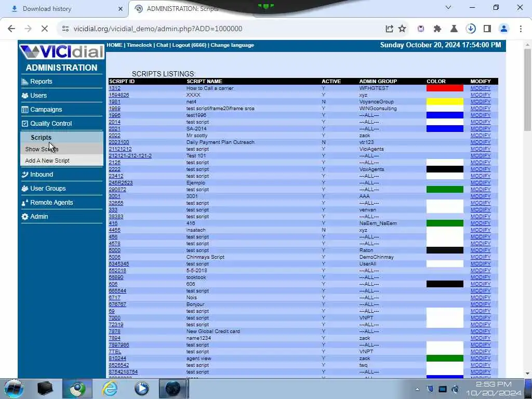
Task: Open Windows Media Player from taskbar
Action: pyautogui.click(x=141, y=389)
